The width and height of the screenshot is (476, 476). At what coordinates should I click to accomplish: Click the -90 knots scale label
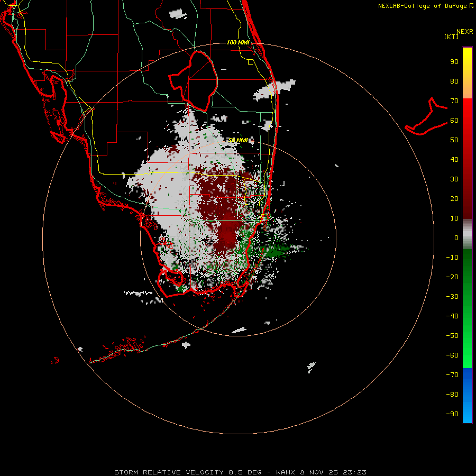pos(452,414)
